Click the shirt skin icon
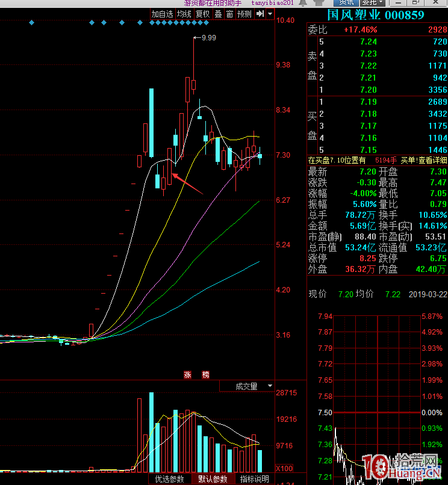Image resolution: width=448 pixels, height=485 pixels. [x=319, y=2]
